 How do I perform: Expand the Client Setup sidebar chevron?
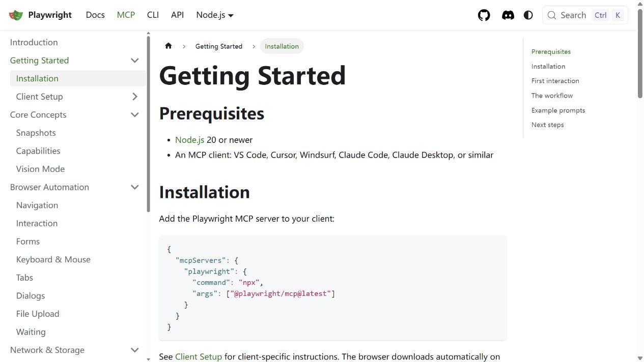(134, 97)
